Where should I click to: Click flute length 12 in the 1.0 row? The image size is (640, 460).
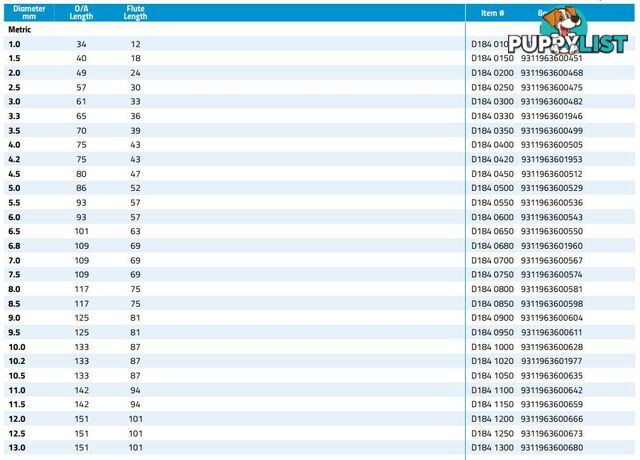[x=136, y=44]
